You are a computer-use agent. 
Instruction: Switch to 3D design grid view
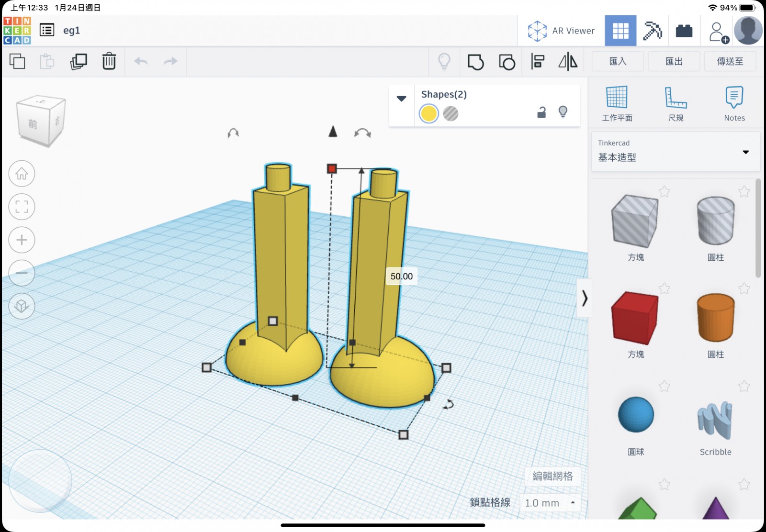(x=620, y=31)
